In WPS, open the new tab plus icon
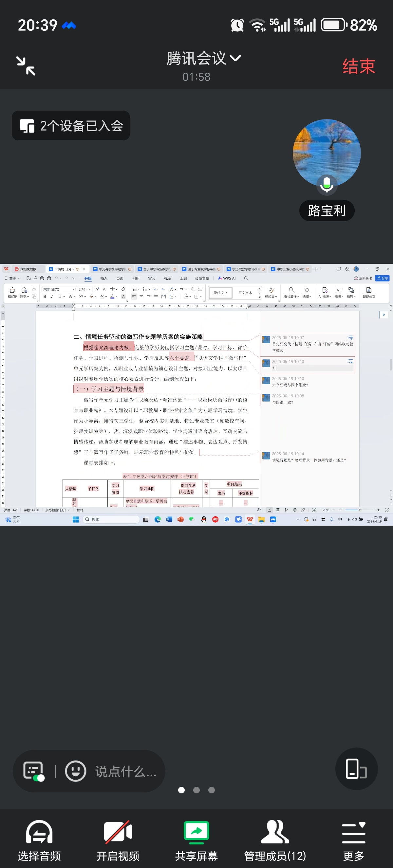 [316, 269]
